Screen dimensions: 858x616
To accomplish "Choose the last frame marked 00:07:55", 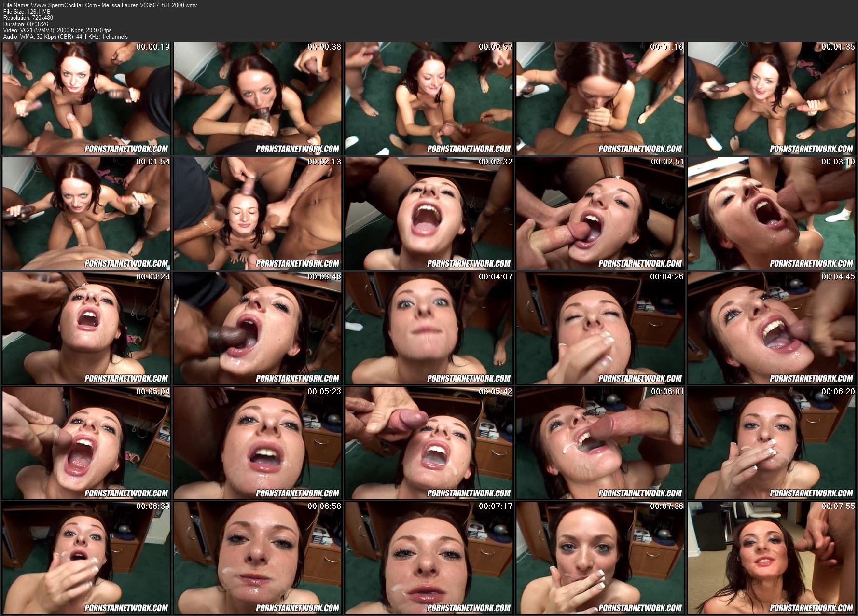I will pyautogui.click(x=772, y=558).
